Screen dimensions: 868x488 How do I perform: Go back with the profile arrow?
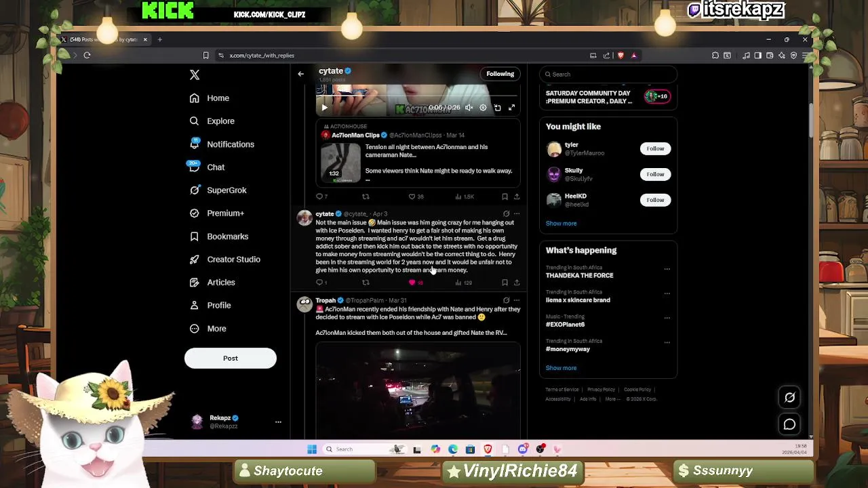pos(301,74)
